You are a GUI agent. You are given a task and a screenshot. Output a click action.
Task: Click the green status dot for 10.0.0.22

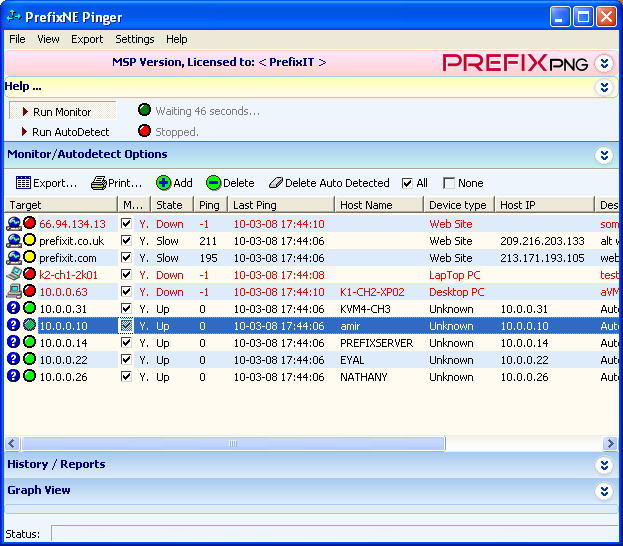pos(29,359)
